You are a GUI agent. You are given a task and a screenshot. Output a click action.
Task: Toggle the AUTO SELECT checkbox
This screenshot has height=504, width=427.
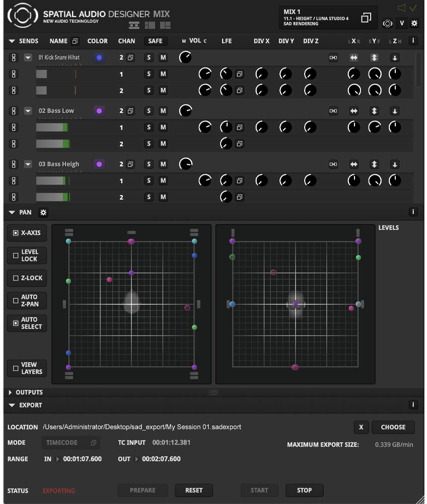(16, 323)
